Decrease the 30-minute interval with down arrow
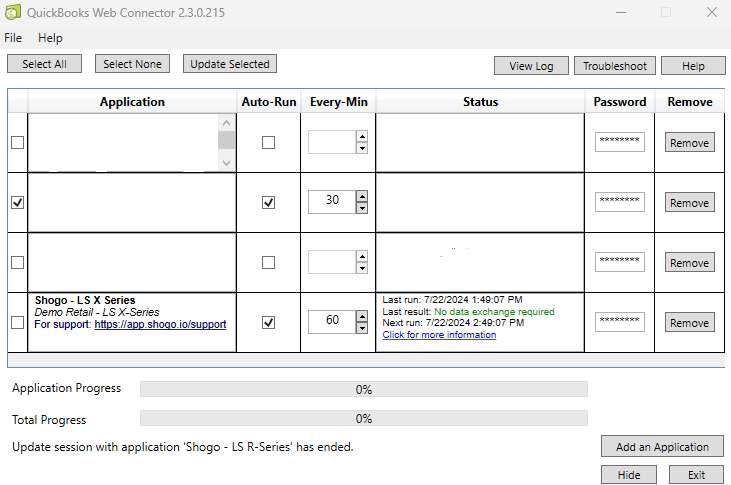Screen dimensions: 731x485 tap(362, 208)
